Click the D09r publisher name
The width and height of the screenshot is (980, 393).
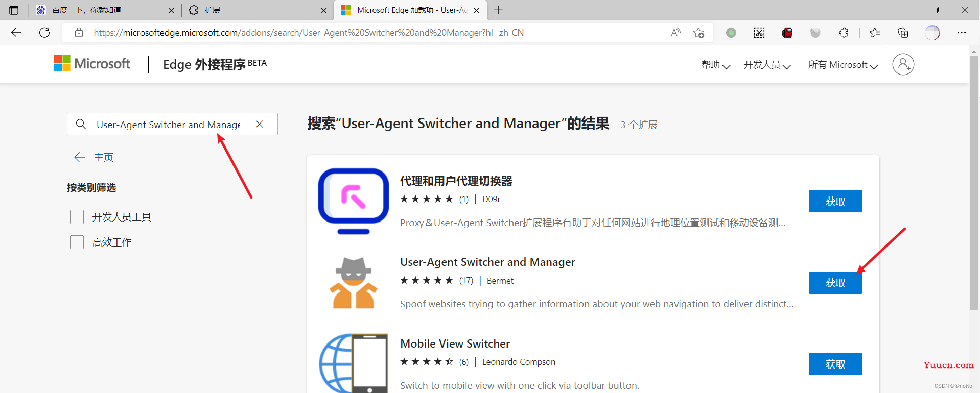[x=491, y=199]
